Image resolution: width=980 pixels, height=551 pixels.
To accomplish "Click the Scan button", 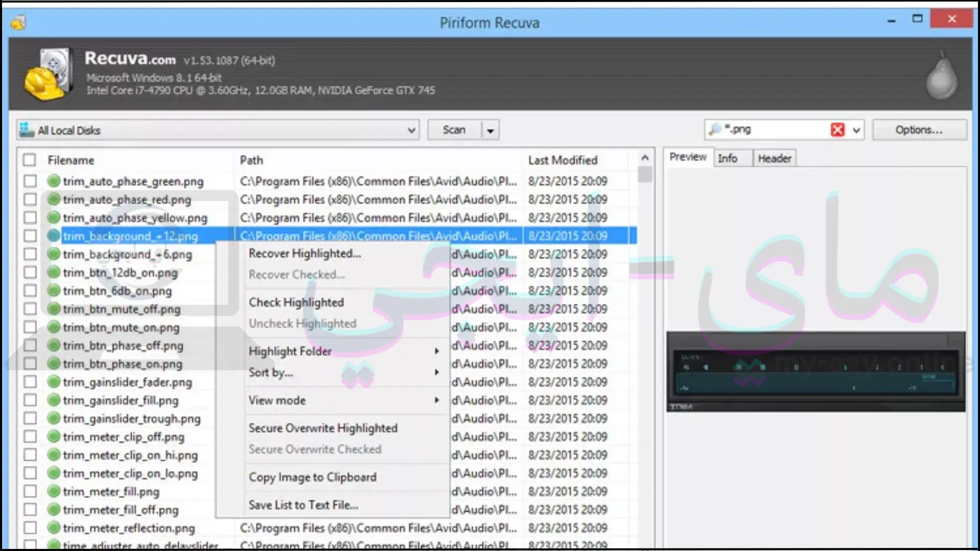I will point(454,130).
